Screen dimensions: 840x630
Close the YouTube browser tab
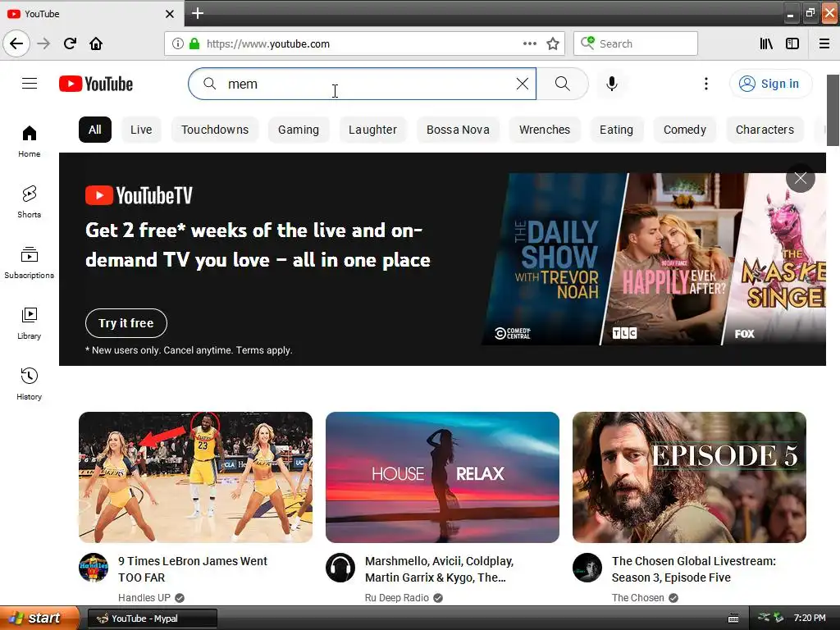point(170,14)
